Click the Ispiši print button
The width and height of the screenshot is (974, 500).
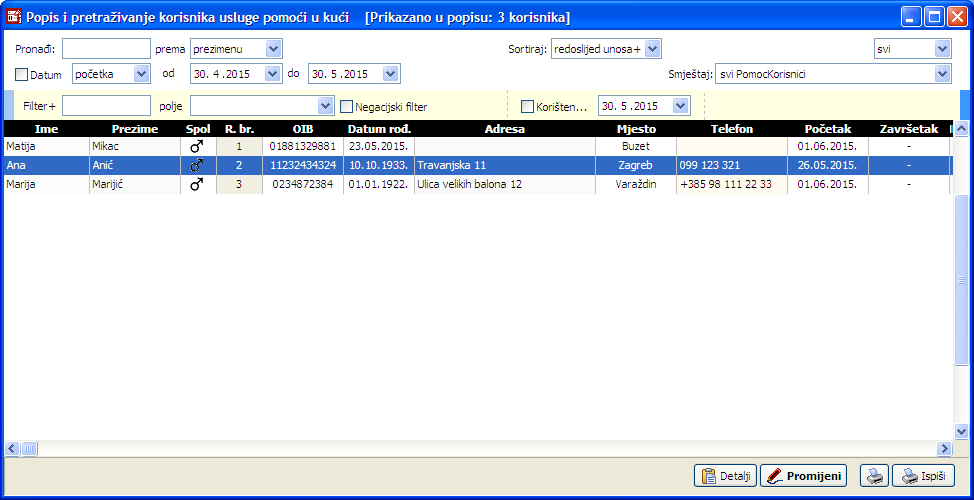pos(923,476)
